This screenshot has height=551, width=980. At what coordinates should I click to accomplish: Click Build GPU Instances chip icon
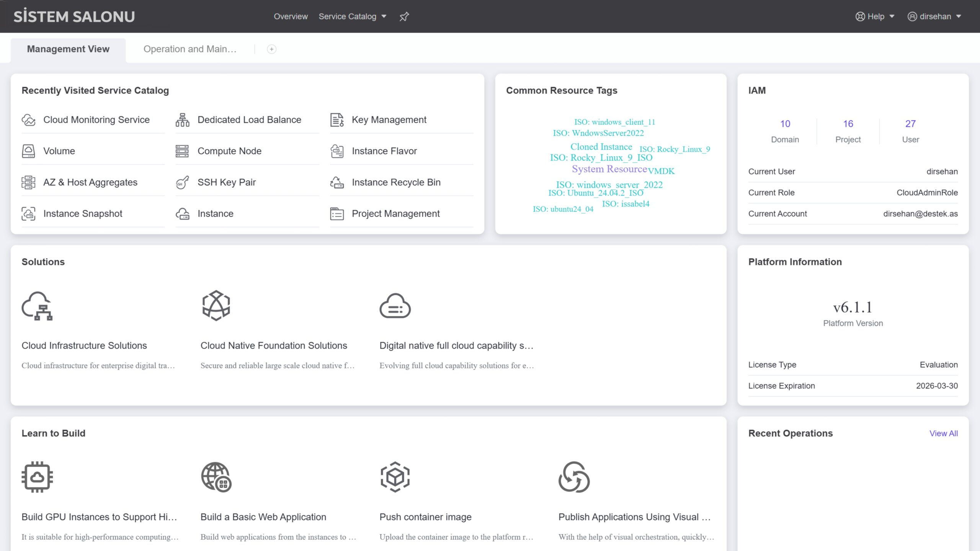tap(37, 477)
